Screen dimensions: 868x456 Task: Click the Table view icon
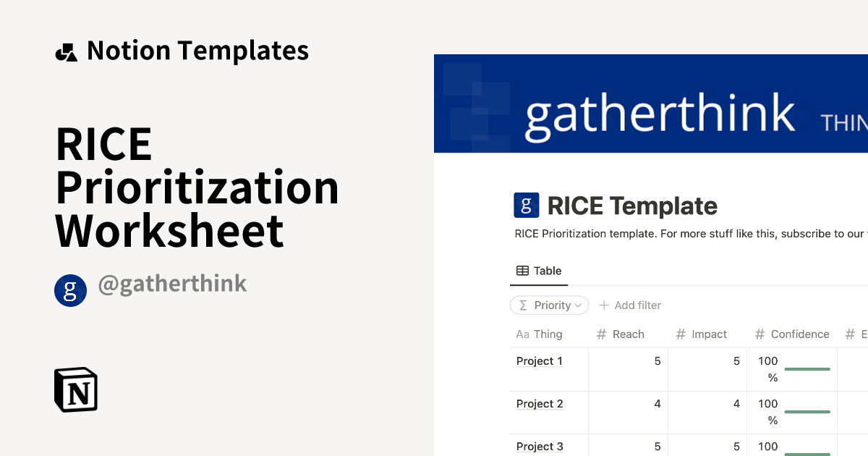point(522,270)
